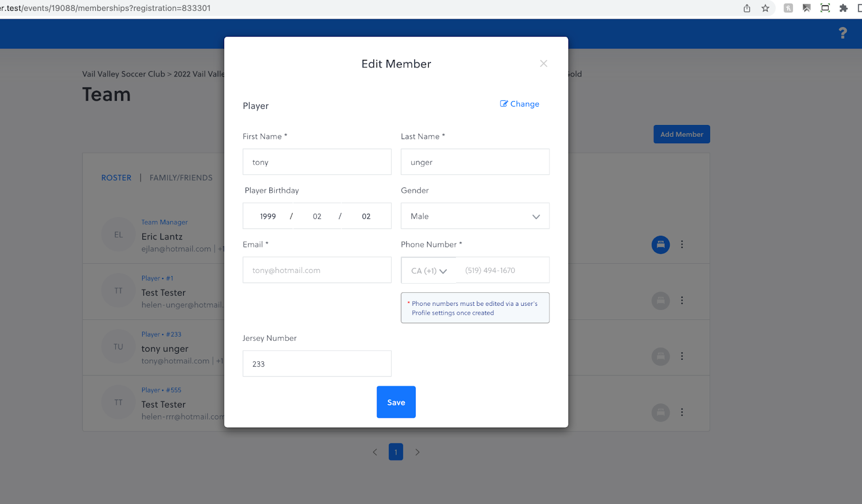Open the three-dot menu for Eric Lantz
862x504 pixels.
pyautogui.click(x=682, y=244)
